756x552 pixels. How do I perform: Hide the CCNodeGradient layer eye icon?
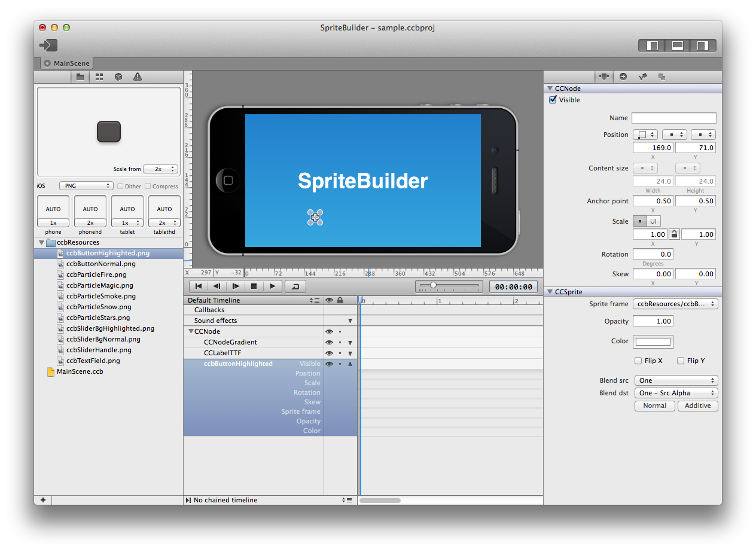329,342
